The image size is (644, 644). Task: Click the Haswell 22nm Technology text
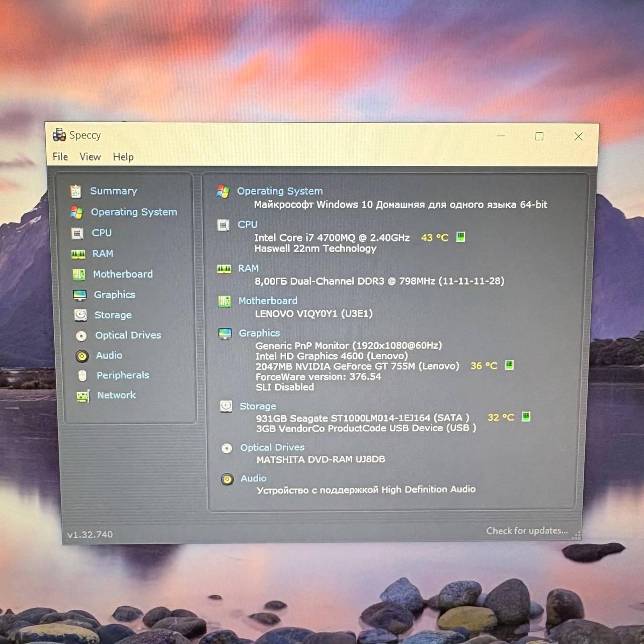click(315, 249)
